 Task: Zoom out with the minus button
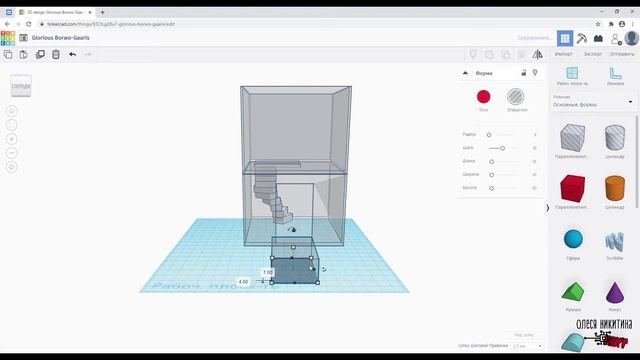(x=12, y=153)
